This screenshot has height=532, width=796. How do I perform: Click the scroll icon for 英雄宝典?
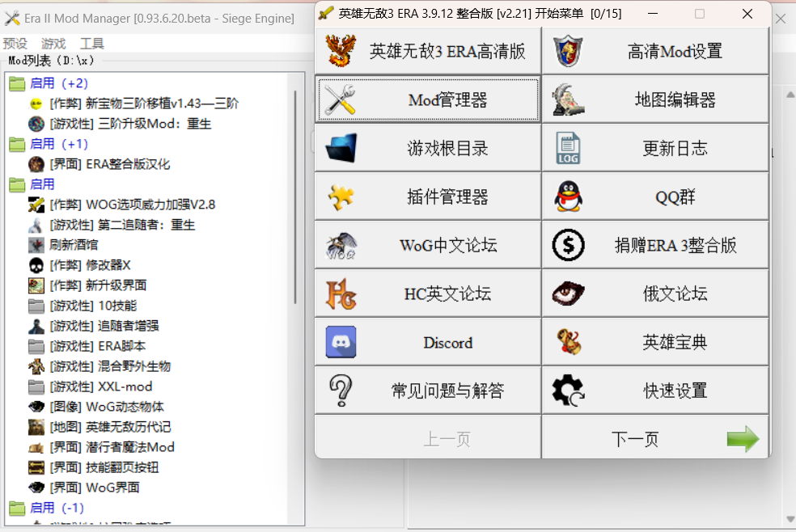[x=568, y=342]
